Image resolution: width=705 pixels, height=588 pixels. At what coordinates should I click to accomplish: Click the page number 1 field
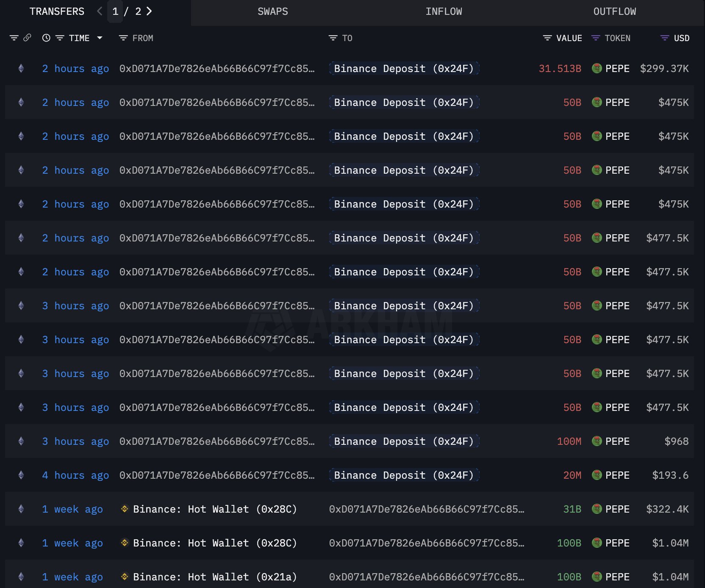pos(115,11)
